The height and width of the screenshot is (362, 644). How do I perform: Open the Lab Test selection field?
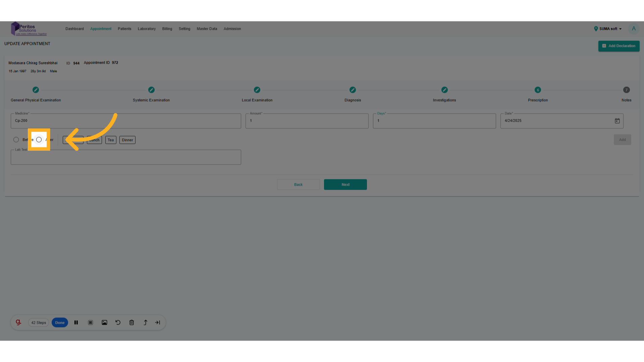(126, 157)
